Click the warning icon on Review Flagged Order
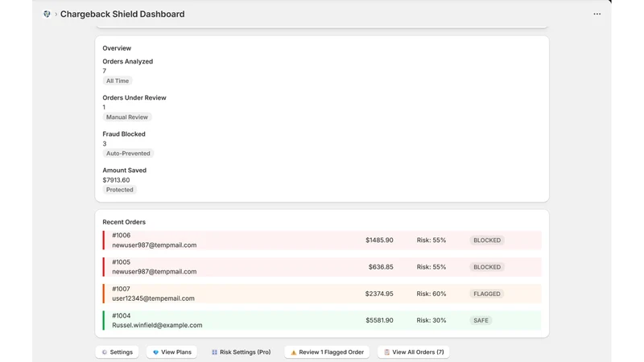Image resolution: width=644 pixels, height=362 pixels. click(x=294, y=352)
